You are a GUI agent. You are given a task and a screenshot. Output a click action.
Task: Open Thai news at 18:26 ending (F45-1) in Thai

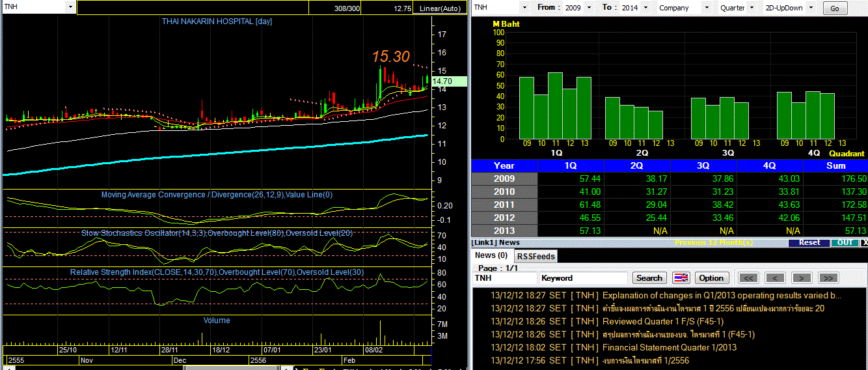click(679, 334)
